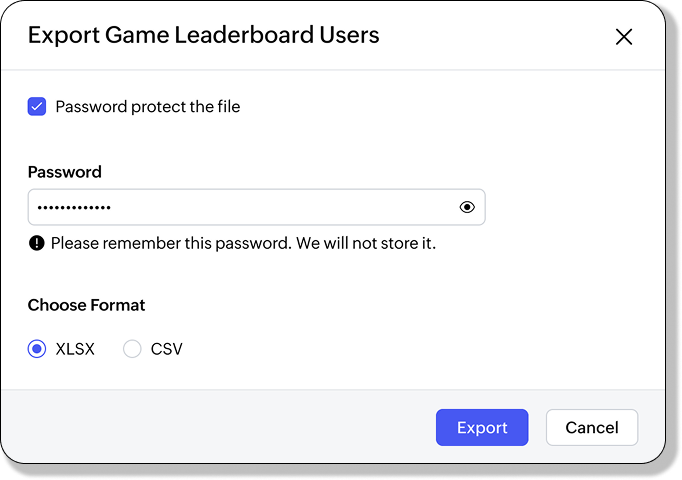Click the Cancel button
682x480 pixels.
pos(591,427)
